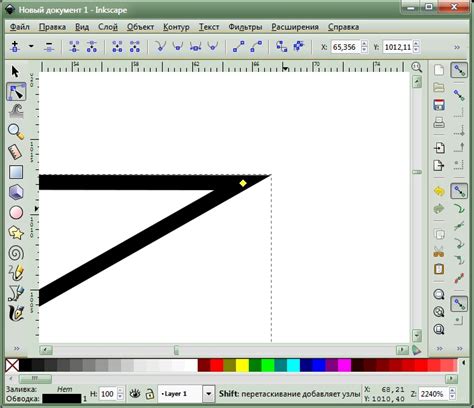Select the Node editing tool

[x=16, y=91]
